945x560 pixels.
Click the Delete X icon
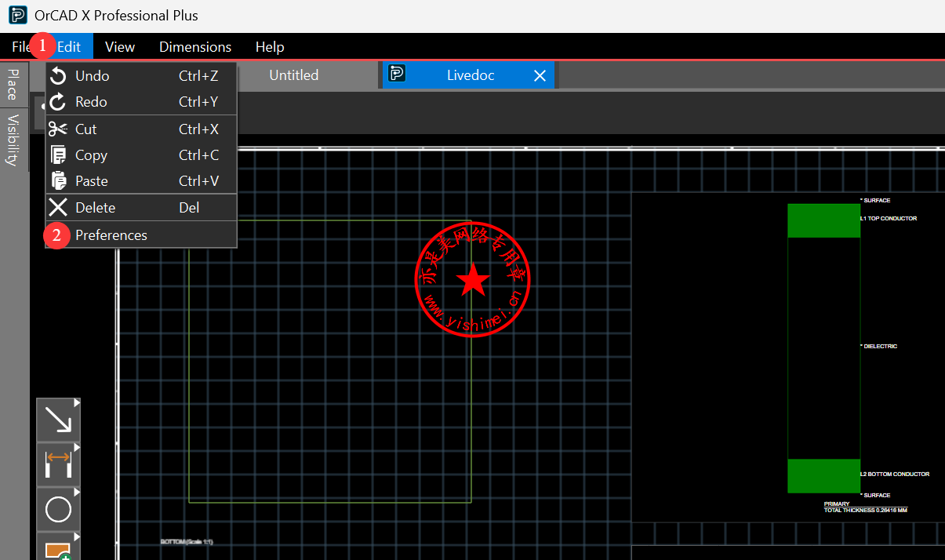[x=58, y=208]
